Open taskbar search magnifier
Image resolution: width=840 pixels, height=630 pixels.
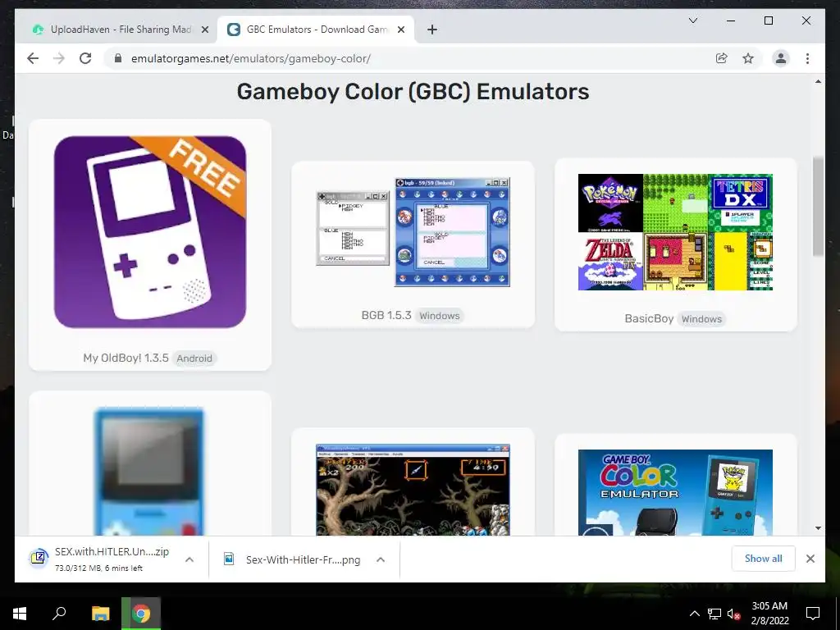coord(59,614)
